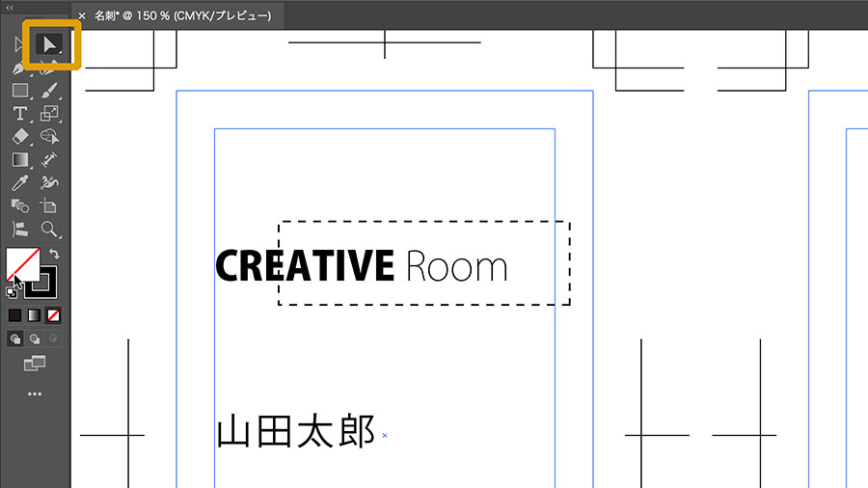Select the Rectangle tool
The width and height of the screenshot is (868, 488).
click(x=20, y=91)
